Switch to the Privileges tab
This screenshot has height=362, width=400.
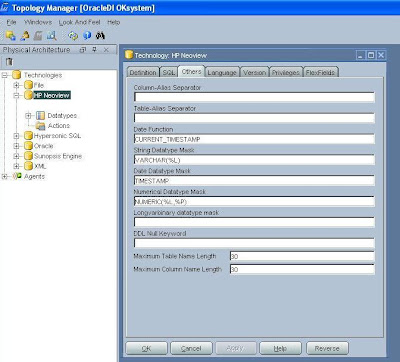[x=286, y=72]
